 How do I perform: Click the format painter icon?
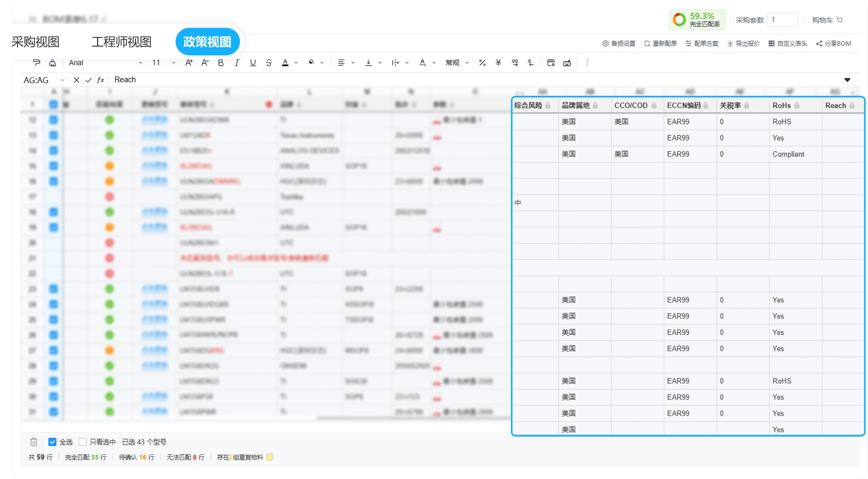[x=36, y=63]
